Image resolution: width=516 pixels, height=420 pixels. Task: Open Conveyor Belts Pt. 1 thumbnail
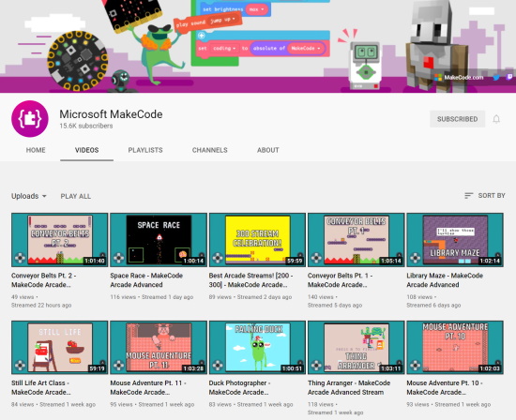(x=357, y=240)
